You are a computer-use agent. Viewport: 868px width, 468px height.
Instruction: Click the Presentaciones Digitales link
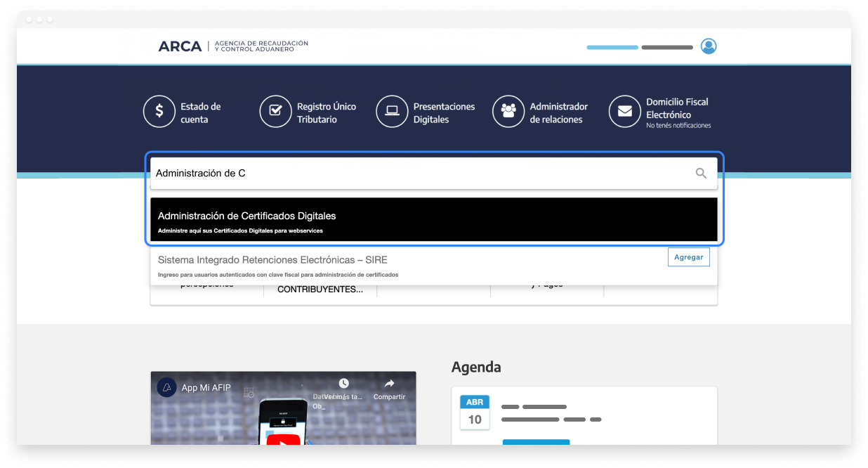[444, 112]
